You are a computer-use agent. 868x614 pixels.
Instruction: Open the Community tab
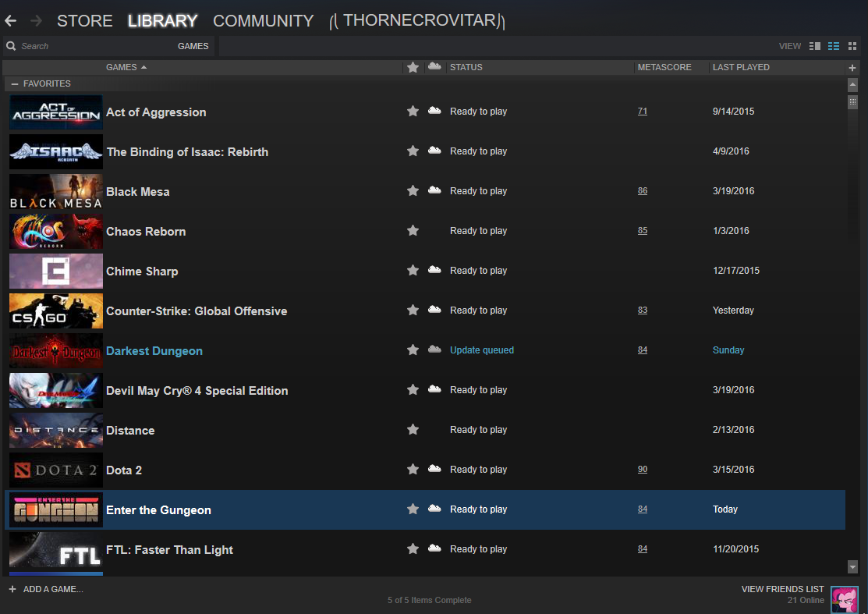263,21
